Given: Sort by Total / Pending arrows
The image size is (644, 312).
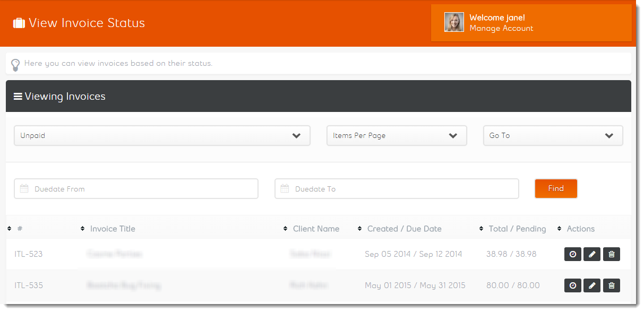Looking at the screenshot, I should [x=482, y=229].
